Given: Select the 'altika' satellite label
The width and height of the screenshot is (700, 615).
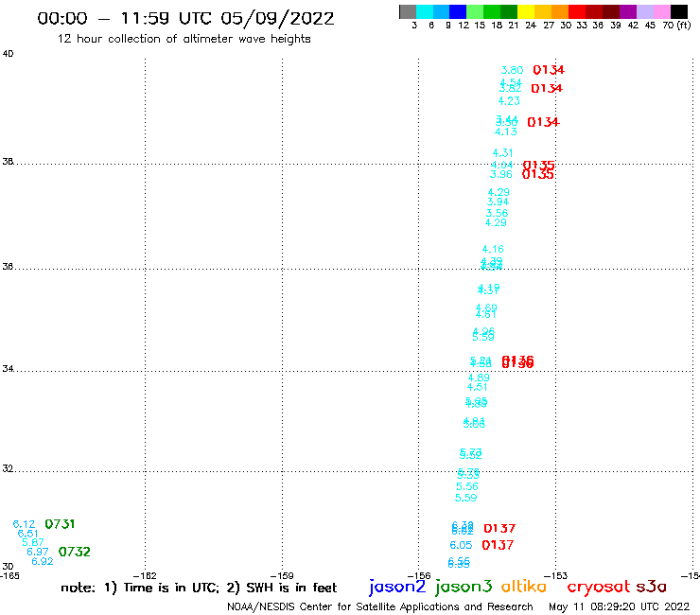Looking at the screenshot, I should click(524, 587).
